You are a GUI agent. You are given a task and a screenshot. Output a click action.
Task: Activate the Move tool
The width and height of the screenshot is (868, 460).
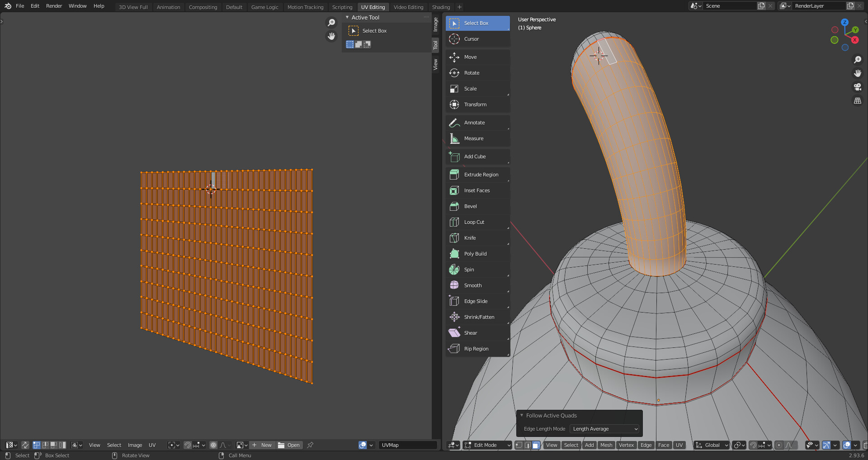(477, 57)
